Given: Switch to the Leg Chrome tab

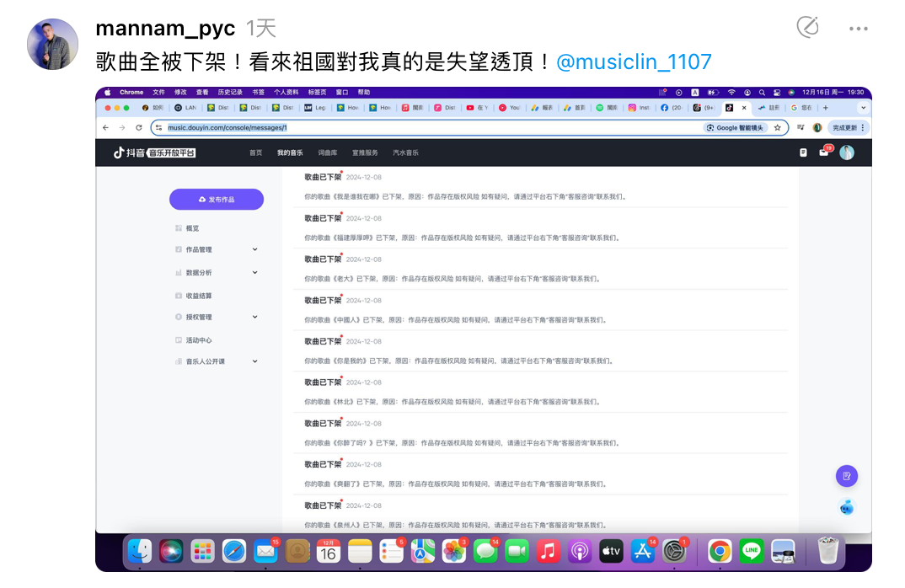Looking at the screenshot, I should click(315, 108).
